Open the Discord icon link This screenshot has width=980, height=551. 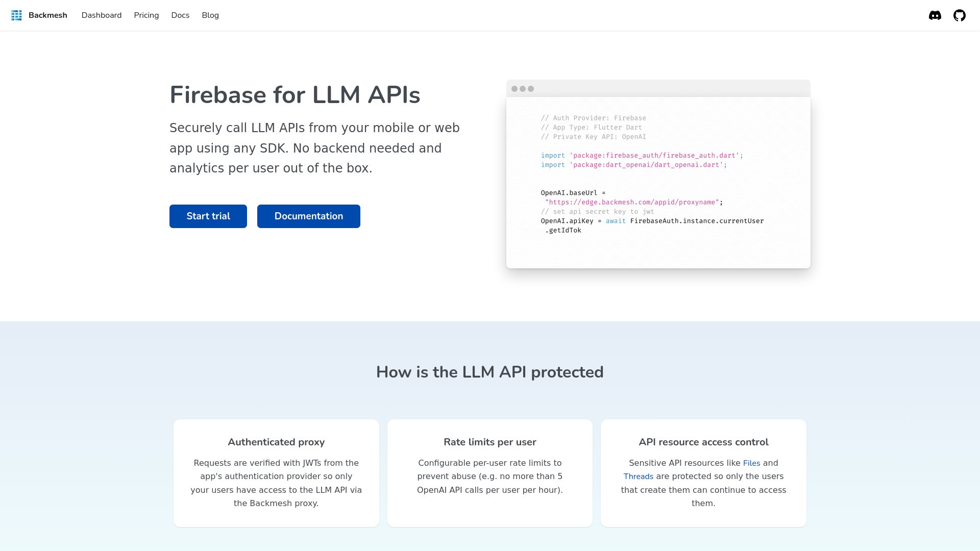935,15
